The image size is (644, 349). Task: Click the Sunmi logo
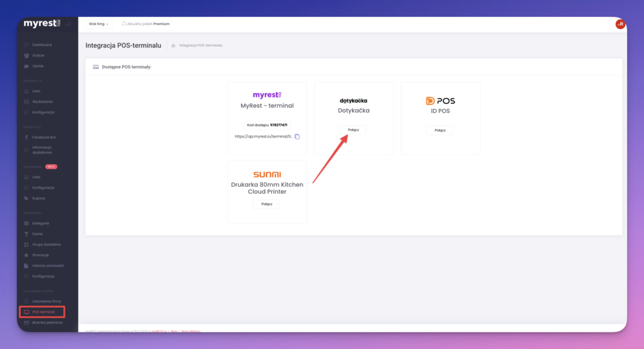pos(267,175)
